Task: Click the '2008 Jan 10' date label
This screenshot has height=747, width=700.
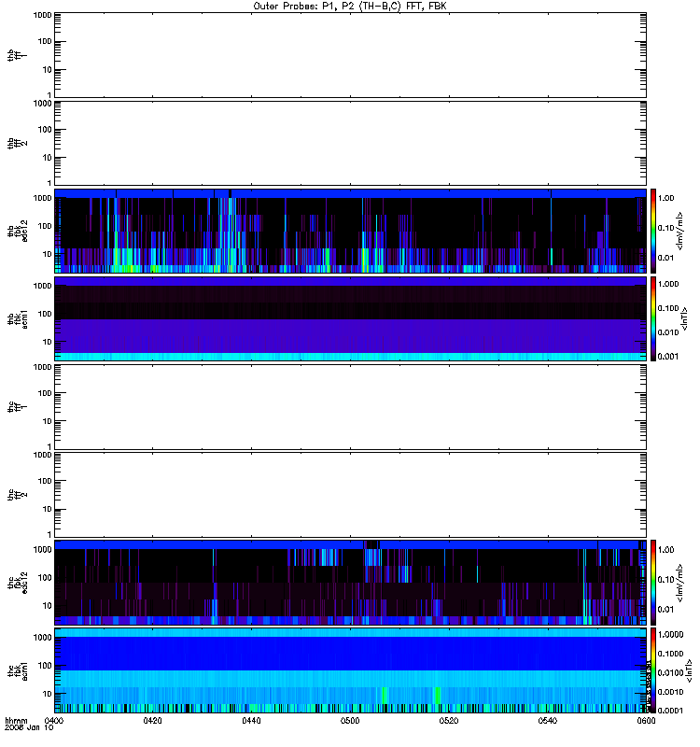Action: coord(29,727)
